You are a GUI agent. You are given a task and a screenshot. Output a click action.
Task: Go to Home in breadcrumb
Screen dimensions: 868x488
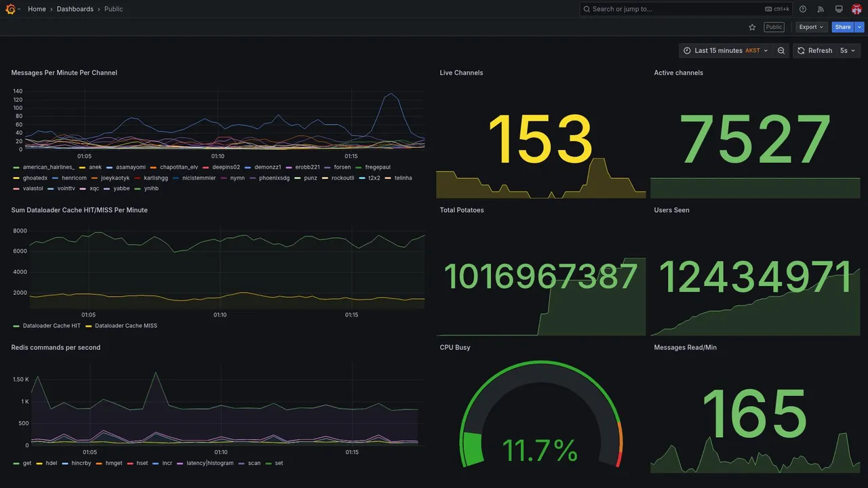[x=37, y=9]
